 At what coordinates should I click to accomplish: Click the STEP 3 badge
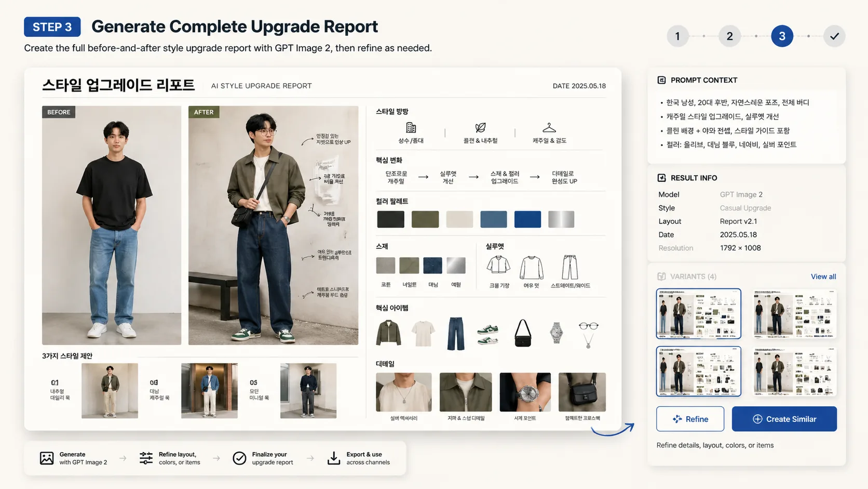52,27
